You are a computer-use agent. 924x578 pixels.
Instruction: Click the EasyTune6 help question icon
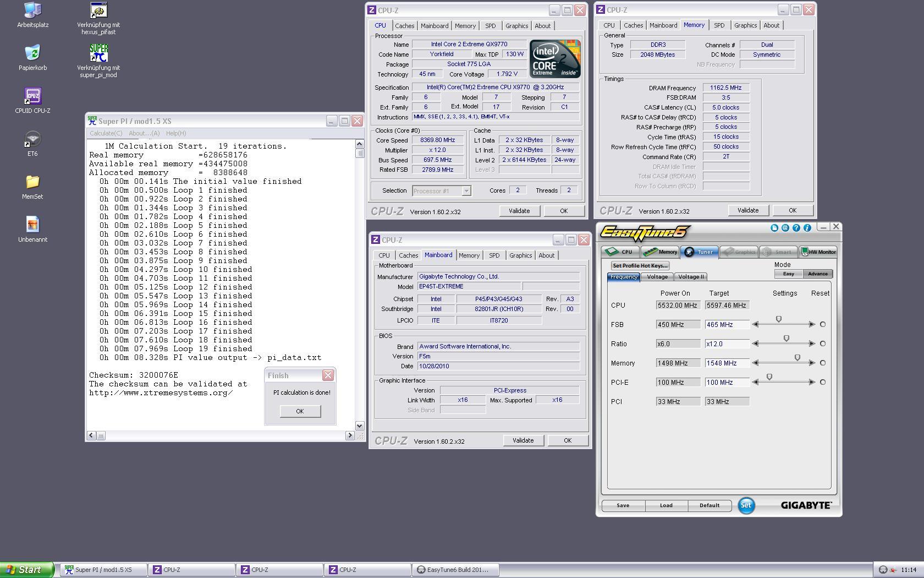click(x=796, y=228)
